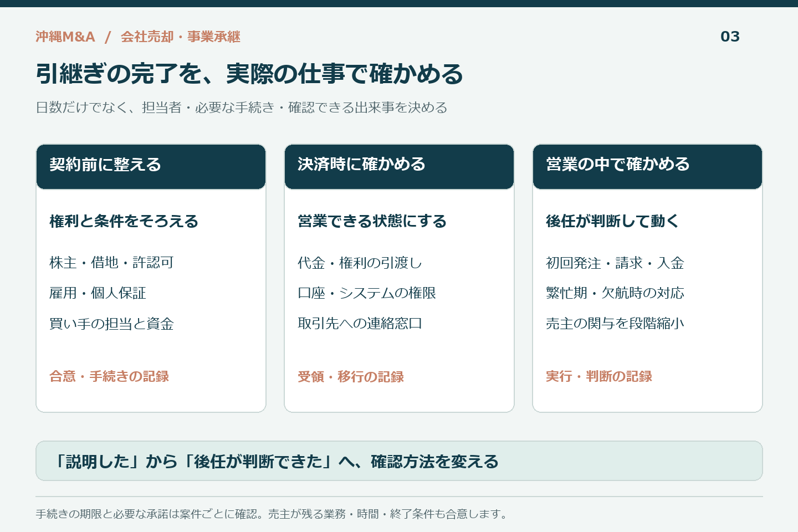The image size is (798, 532).
Task: Click the line 買い手の担当と資金
Action: [111, 324]
